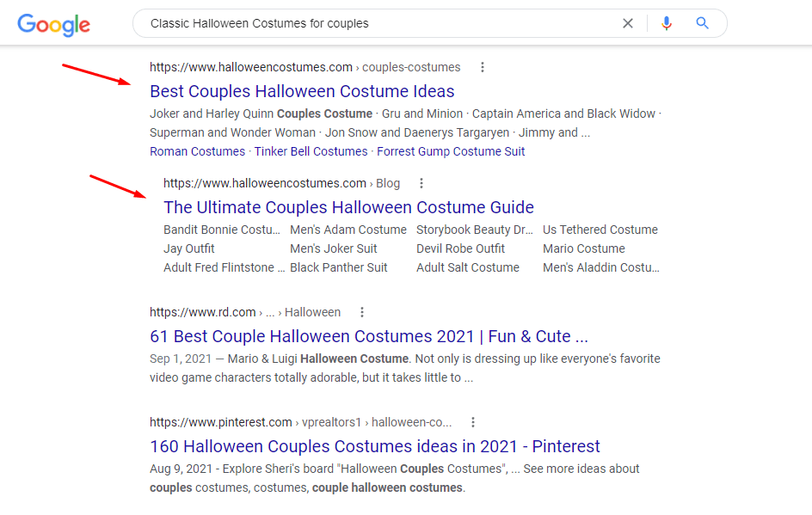Follow the Tinker Bell Costumes sitelink

(x=311, y=151)
